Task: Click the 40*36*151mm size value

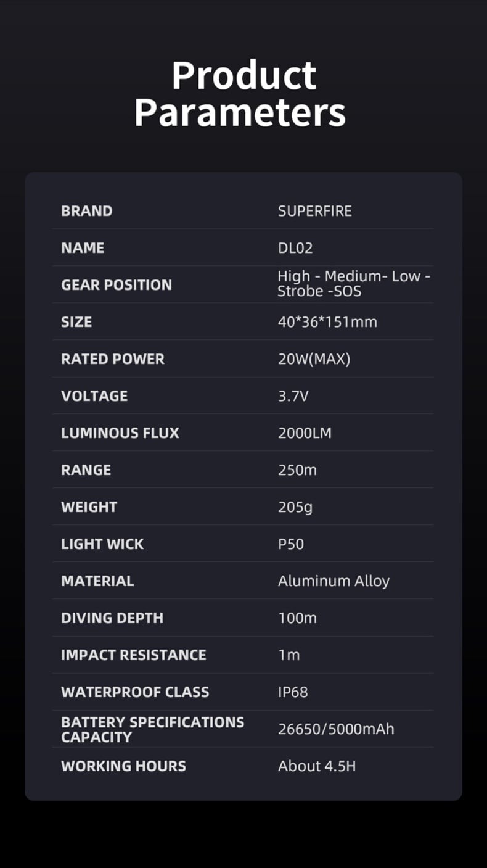Action: coord(327,322)
